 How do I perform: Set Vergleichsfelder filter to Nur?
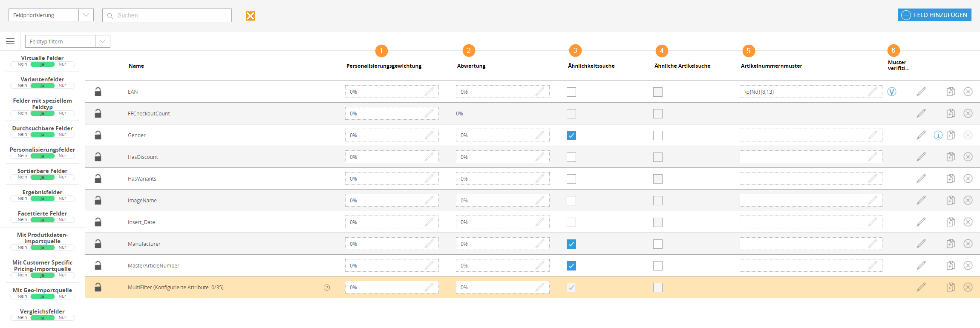click(x=63, y=318)
